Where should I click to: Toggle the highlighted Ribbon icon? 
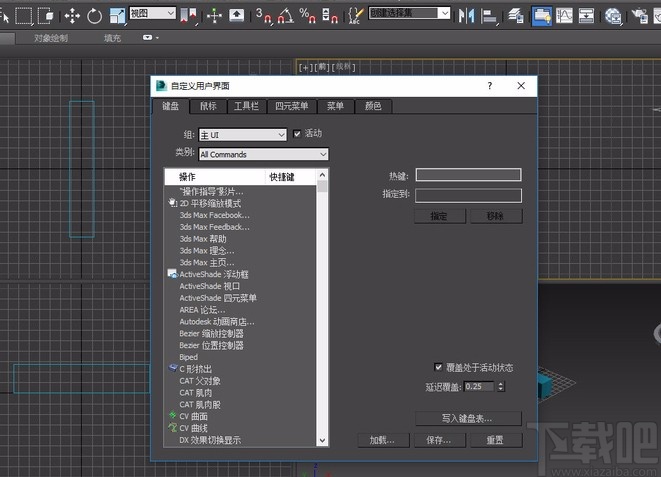[x=542, y=16]
